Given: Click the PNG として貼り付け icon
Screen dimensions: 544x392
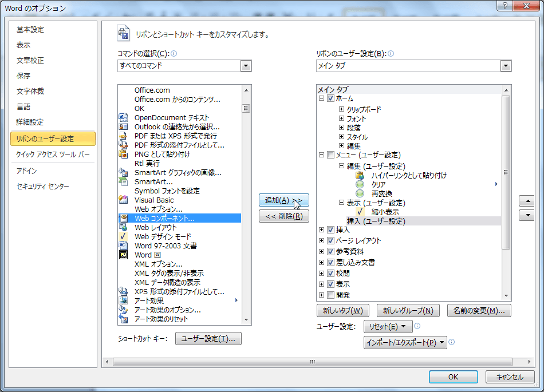Looking at the screenshot, I should pyautogui.click(x=123, y=155).
